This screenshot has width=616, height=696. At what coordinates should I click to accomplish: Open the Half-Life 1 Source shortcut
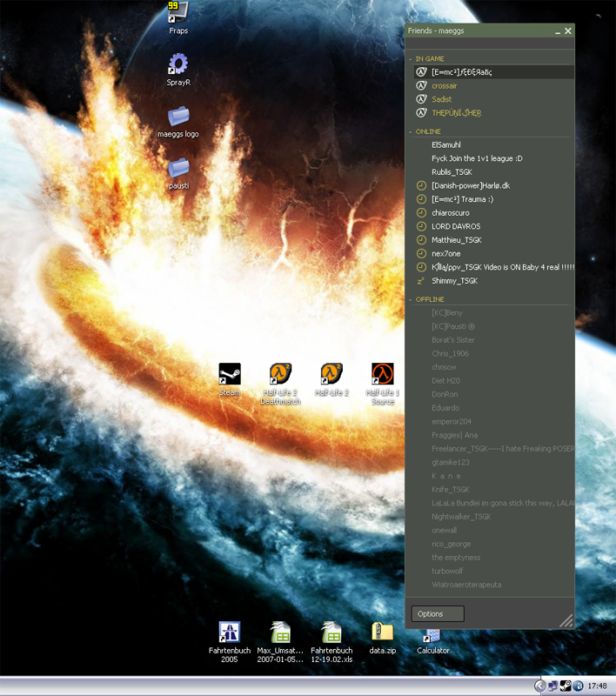coord(383,374)
